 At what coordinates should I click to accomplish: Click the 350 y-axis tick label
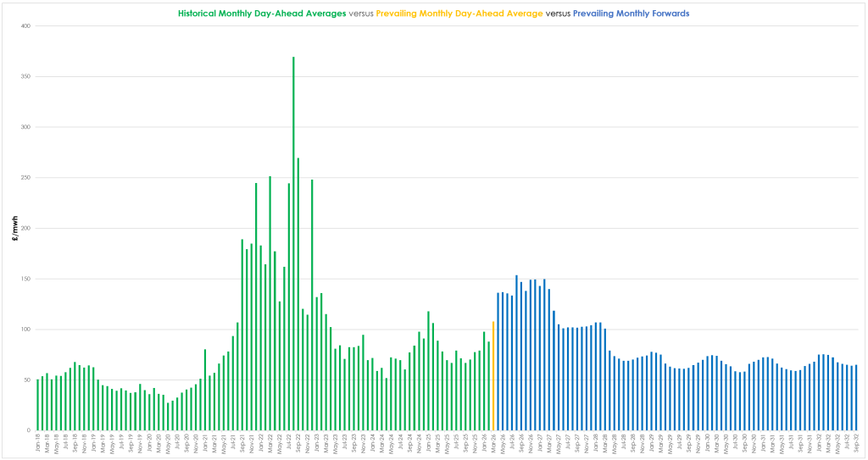click(25, 77)
